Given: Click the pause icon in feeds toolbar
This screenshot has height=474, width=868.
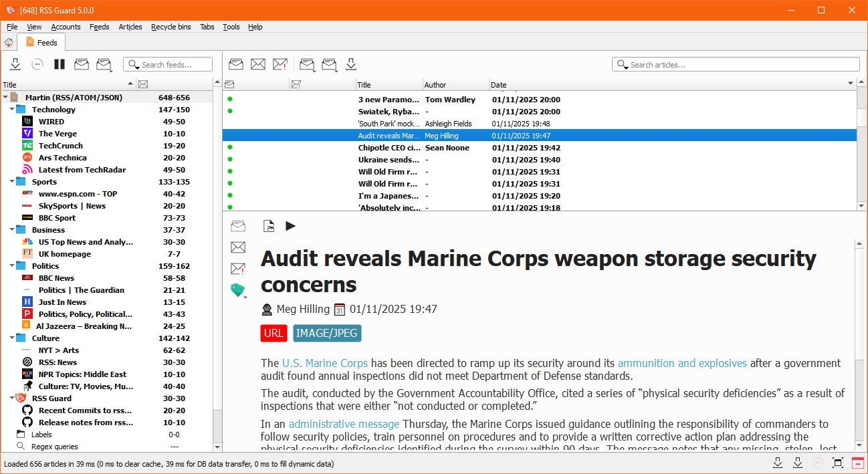Looking at the screenshot, I should 60,64.
